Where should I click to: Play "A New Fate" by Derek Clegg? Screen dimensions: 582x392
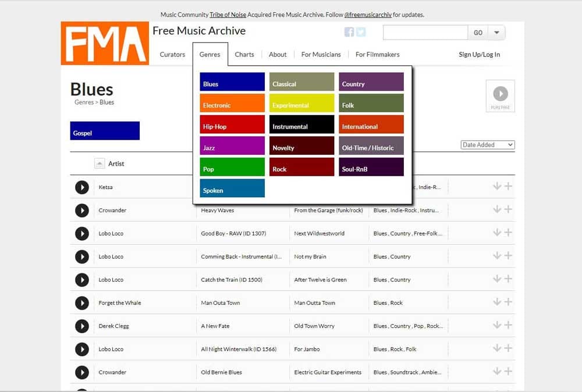pyautogui.click(x=81, y=326)
